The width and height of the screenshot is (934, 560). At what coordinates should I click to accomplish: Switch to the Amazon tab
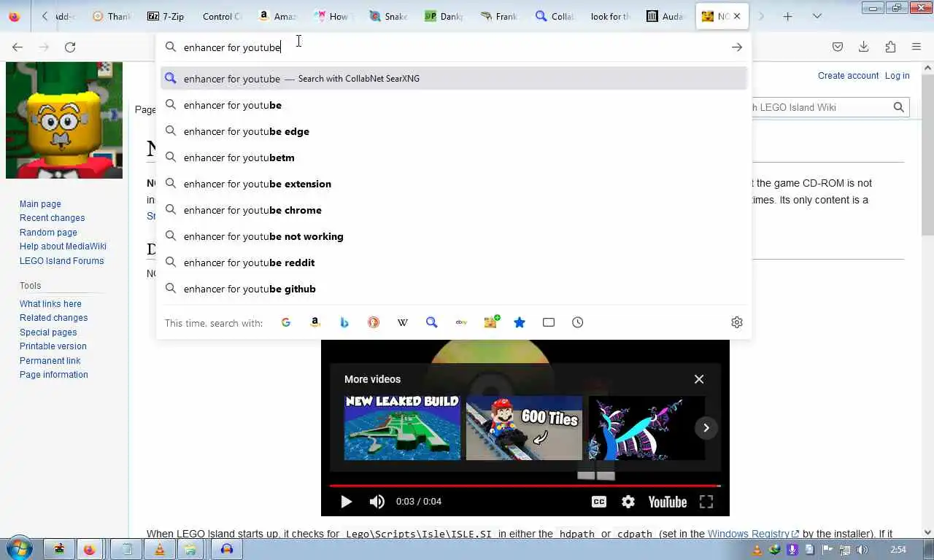click(277, 16)
